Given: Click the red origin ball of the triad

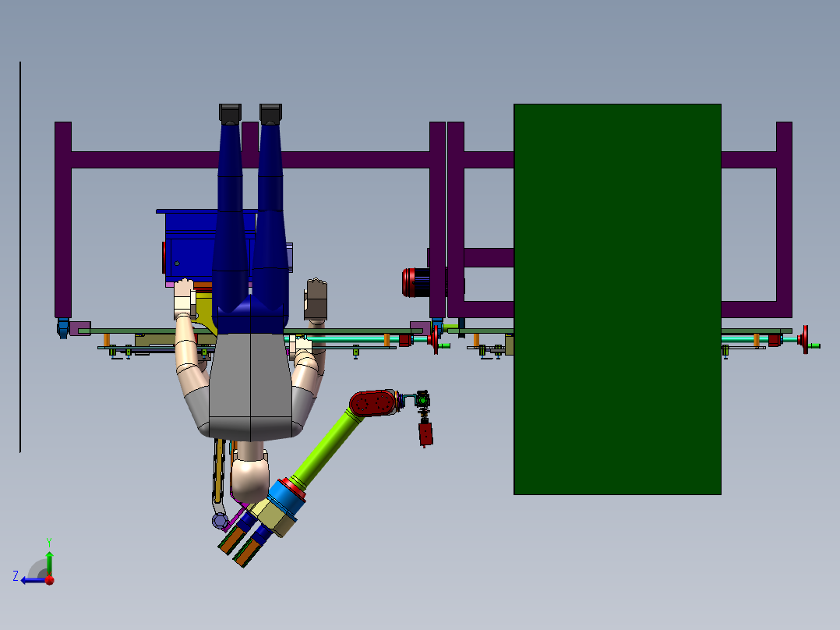Looking at the screenshot, I should coord(50,580).
